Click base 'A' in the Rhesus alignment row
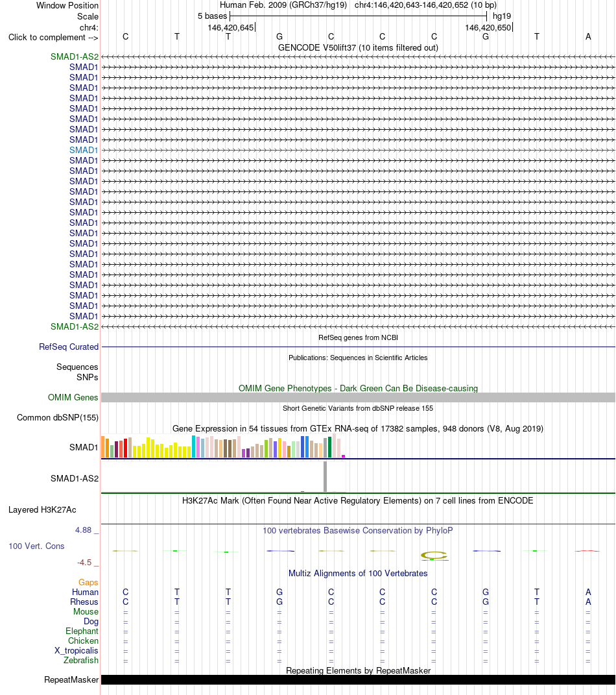 click(x=588, y=602)
